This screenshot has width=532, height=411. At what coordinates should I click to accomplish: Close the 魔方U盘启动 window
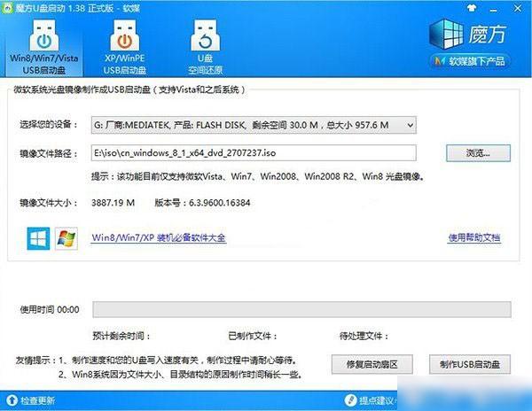click(518, 9)
